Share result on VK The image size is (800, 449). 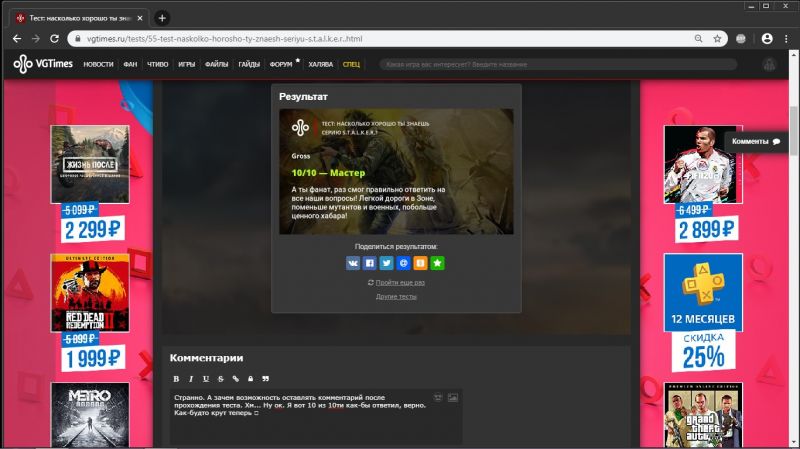[x=353, y=263]
